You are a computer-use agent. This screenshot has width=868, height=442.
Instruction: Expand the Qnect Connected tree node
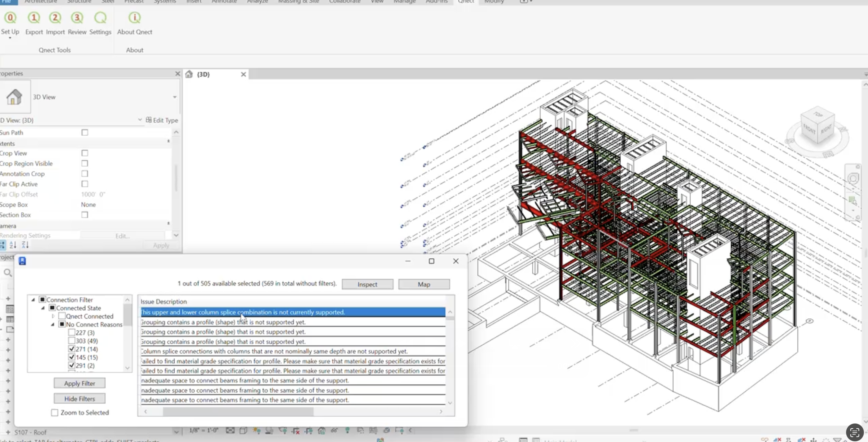coord(53,316)
